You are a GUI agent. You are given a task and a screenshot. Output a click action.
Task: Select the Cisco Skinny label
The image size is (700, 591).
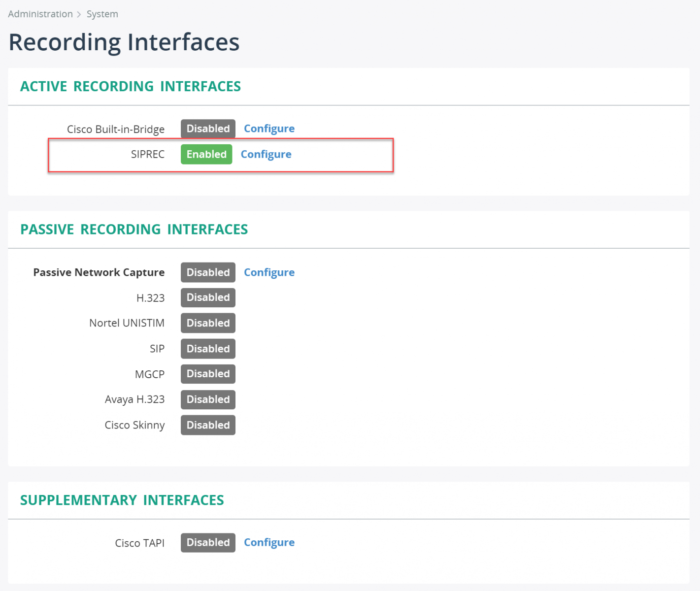pyautogui.click(x=135, y=425)
